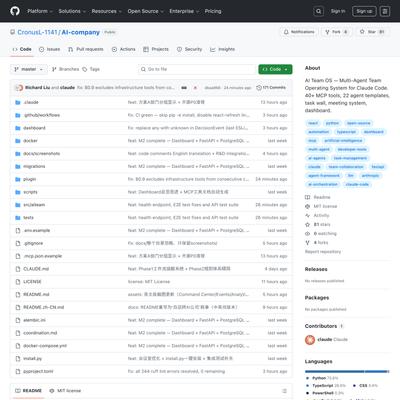Switch to the Actions tab
The height and width of the screenshot is (400, 400).
[124, 49]
